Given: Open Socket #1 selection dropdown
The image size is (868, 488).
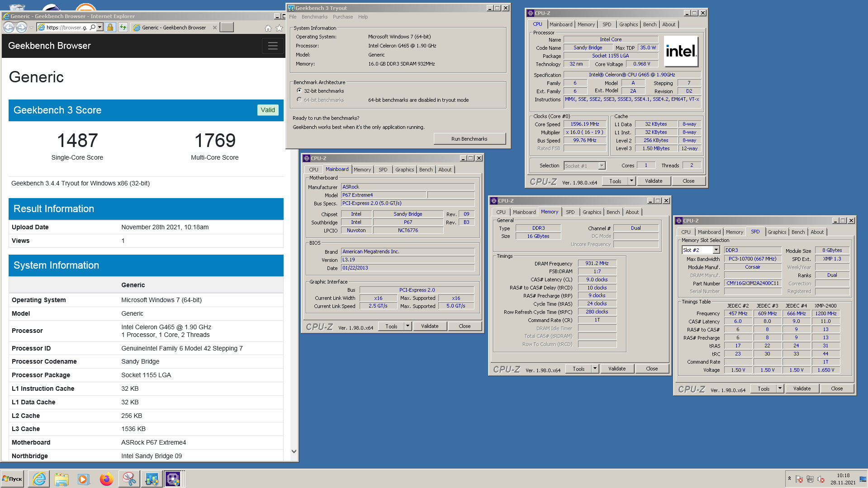Looking at the screenshot, I should [x=602, y=166].
